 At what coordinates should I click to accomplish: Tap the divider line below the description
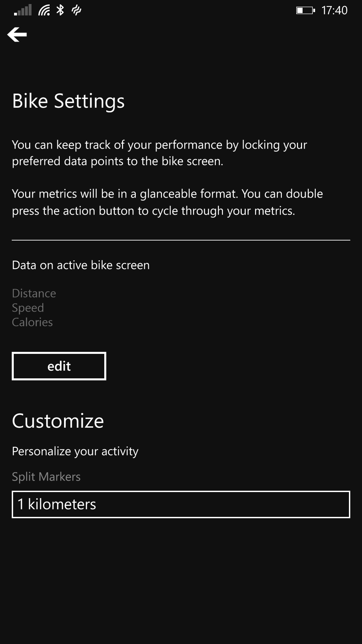click(181, 240)
